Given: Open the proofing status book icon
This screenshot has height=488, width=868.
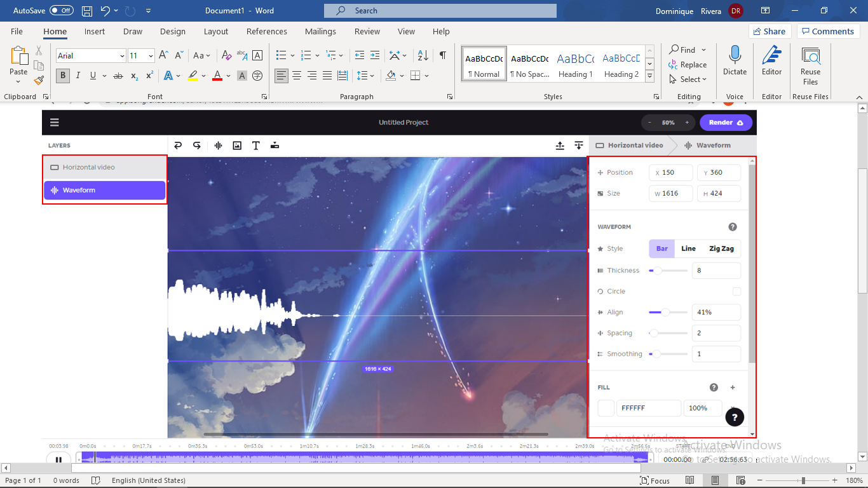Looking at the screenshot, I should pyautogui.click(x=96, y=480).
